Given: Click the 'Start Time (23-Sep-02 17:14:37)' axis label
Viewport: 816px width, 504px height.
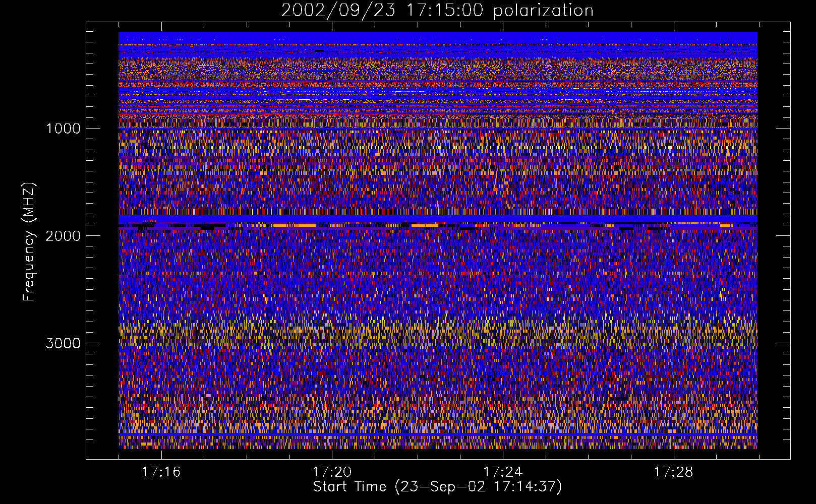Looking at the screenshot, I should (437, 487).
